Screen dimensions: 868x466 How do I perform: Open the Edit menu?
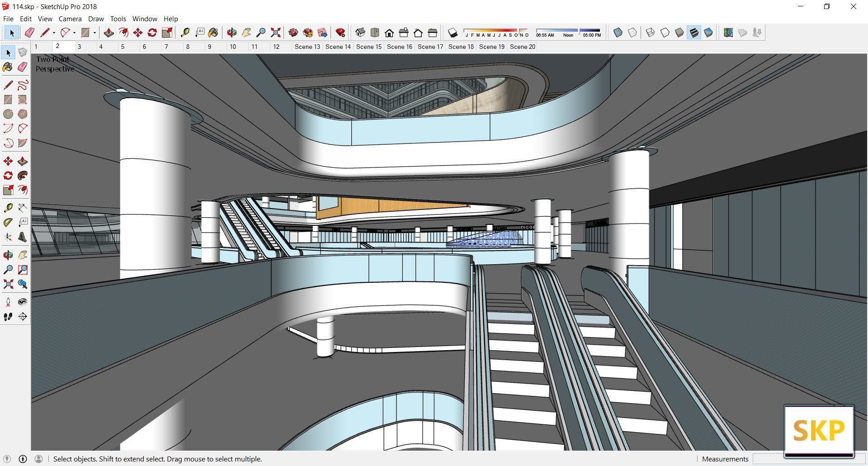pyautogui.click(x=25, y=19)
